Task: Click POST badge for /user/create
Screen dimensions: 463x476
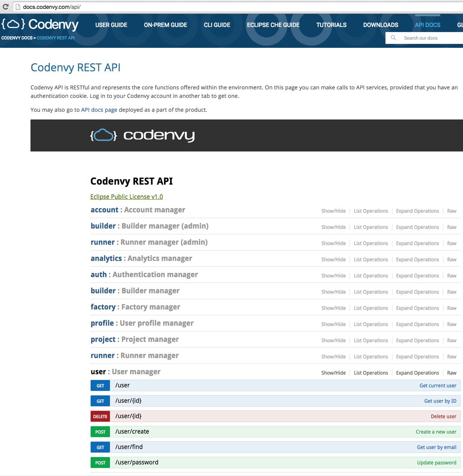Action: (x=100, y=432)
